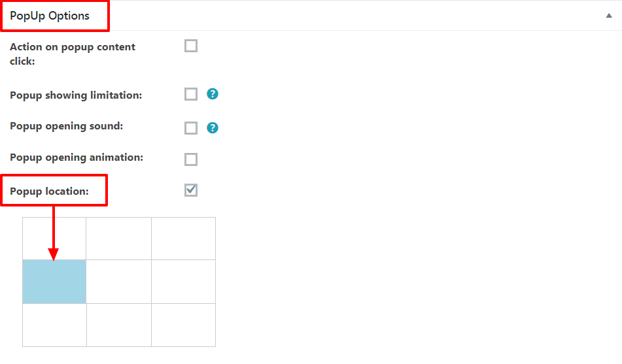Select bottom-right popup location cell
Viewport: 622px width, 364px height.
(183, 325)
